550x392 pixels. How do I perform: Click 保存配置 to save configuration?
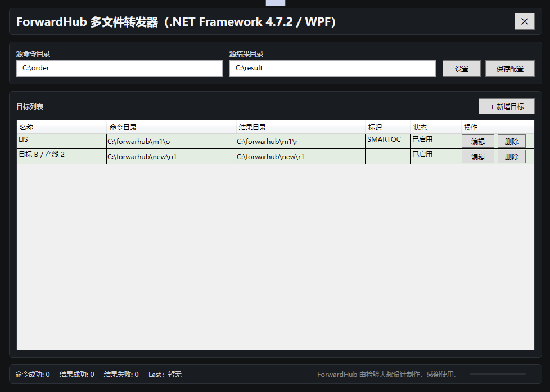510,68
